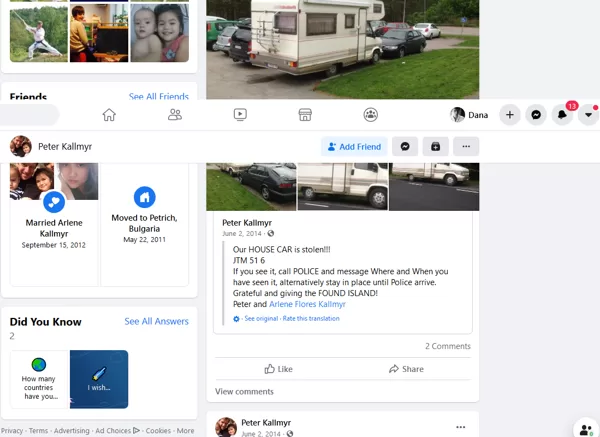Viewport: 600px width, 437px height.
Task: Open Arlene Flores Kallmyr's profile link
Action: coord(307,304)
